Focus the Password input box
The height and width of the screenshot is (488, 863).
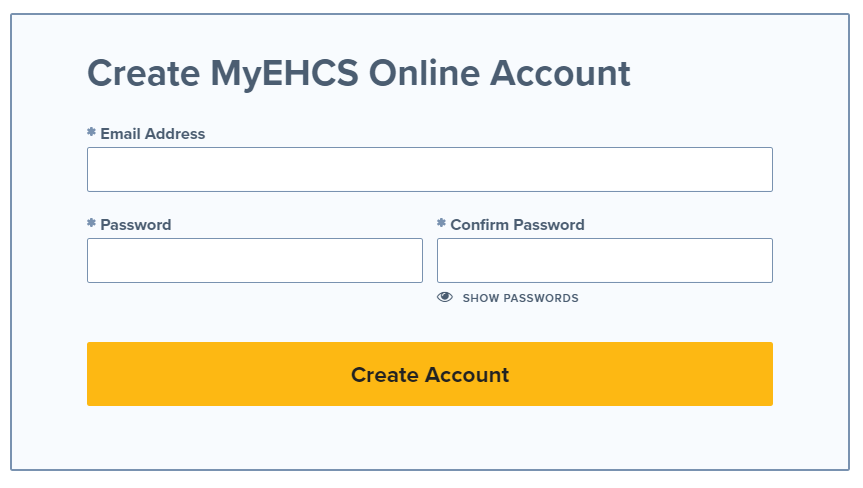[255, 260]
